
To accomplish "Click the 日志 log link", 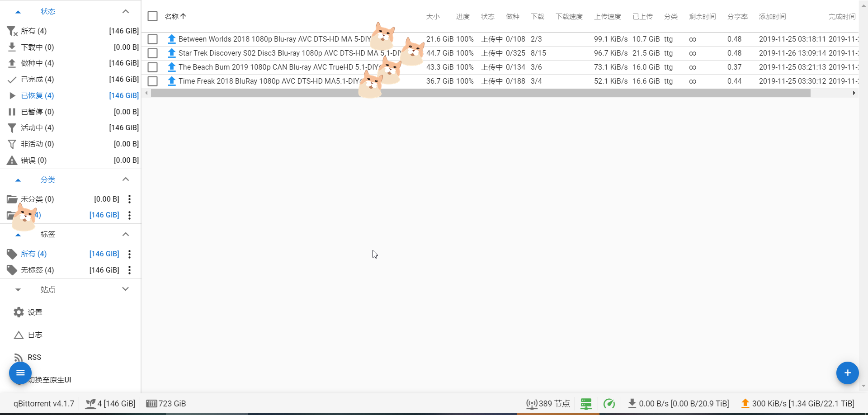I will 35,335.
